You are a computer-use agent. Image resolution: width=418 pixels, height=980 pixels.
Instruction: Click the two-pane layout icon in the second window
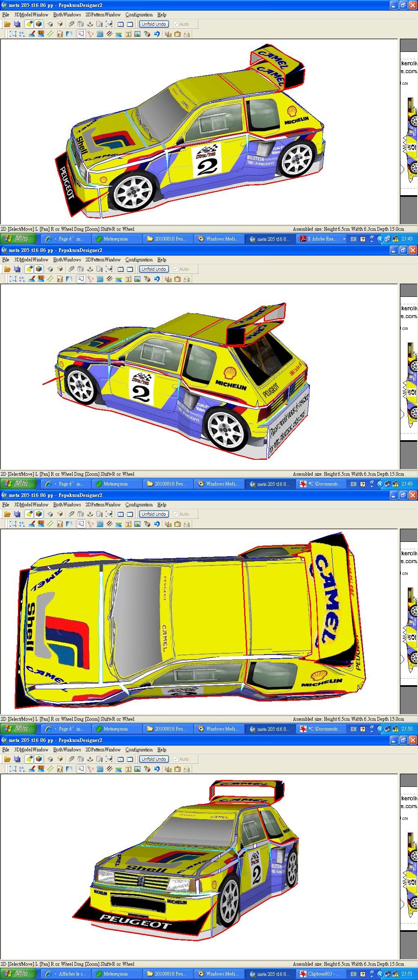120,269
